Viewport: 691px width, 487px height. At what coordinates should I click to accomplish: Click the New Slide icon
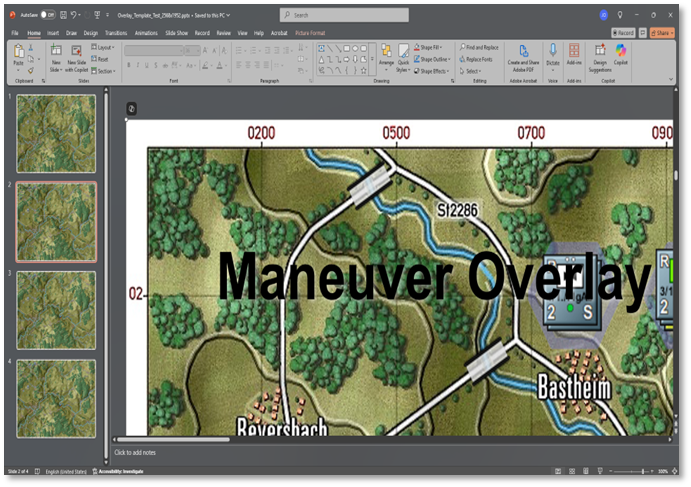click(56, 51)
